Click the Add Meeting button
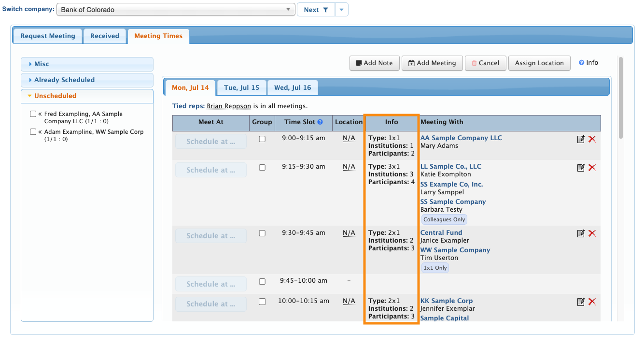644x347 pixels. point(432,63)
